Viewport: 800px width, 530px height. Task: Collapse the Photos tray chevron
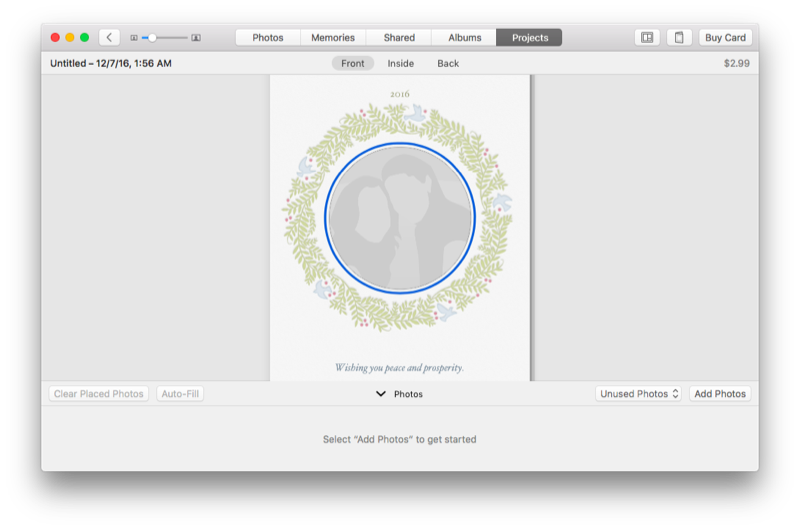(x=380, y=394)
